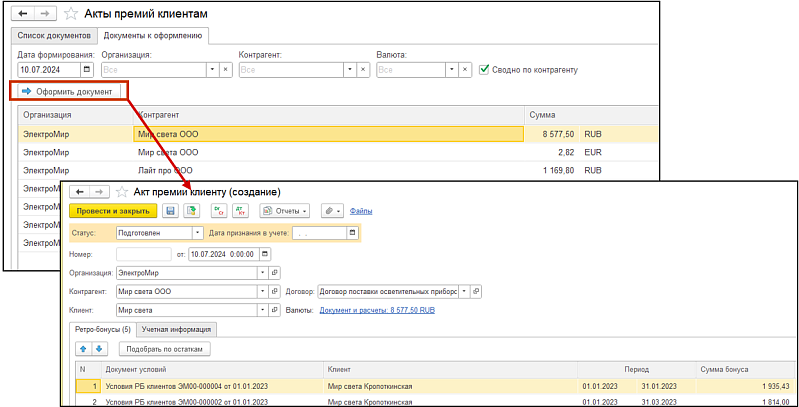This screenshot has height=407, width=799.
Task: Select Ретро-бонусы (5) tab
Action: (103, 330)
